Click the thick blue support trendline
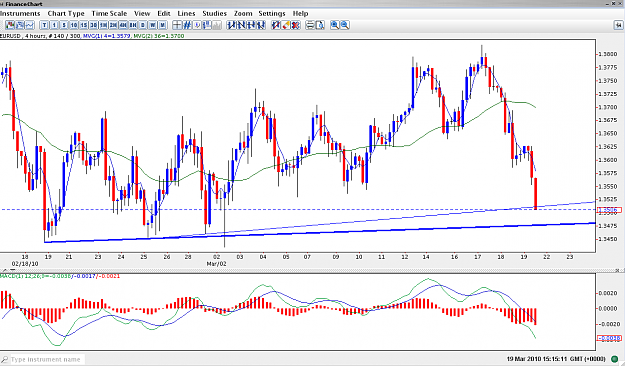Viewport: 625px width, 366px height. tap(320, 232)
